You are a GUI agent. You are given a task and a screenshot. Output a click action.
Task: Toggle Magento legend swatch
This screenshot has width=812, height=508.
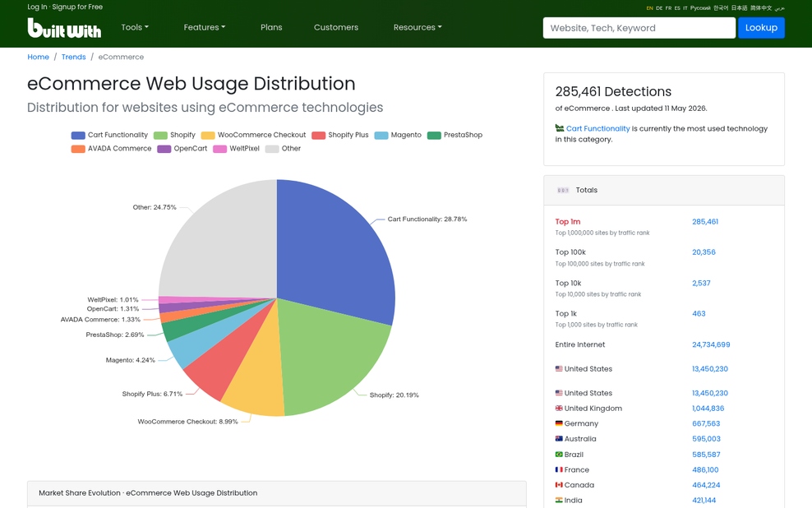click(x=381, y=135)
